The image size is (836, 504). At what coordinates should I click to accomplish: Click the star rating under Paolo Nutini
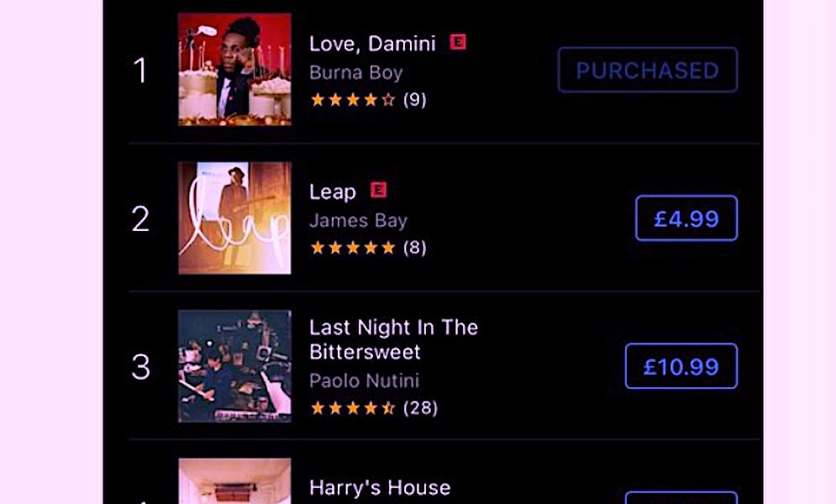[352, 408]
